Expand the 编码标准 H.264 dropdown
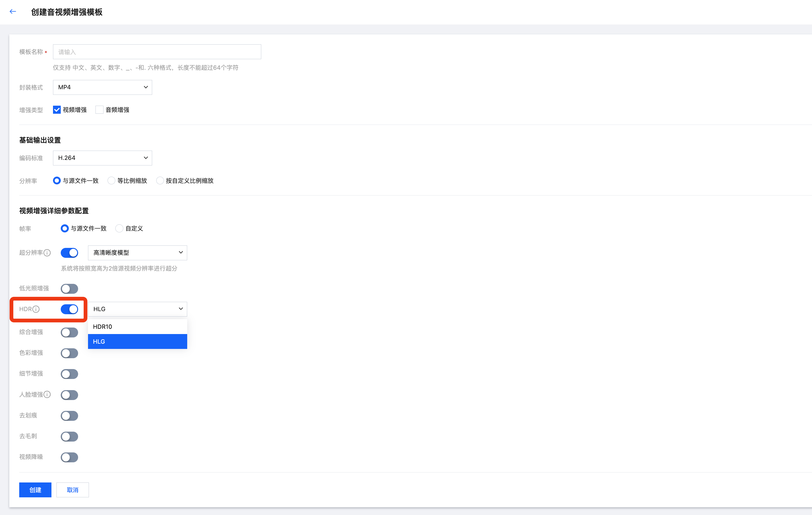The width and height of the screenshot is (812, 515). tap(103, 158)
